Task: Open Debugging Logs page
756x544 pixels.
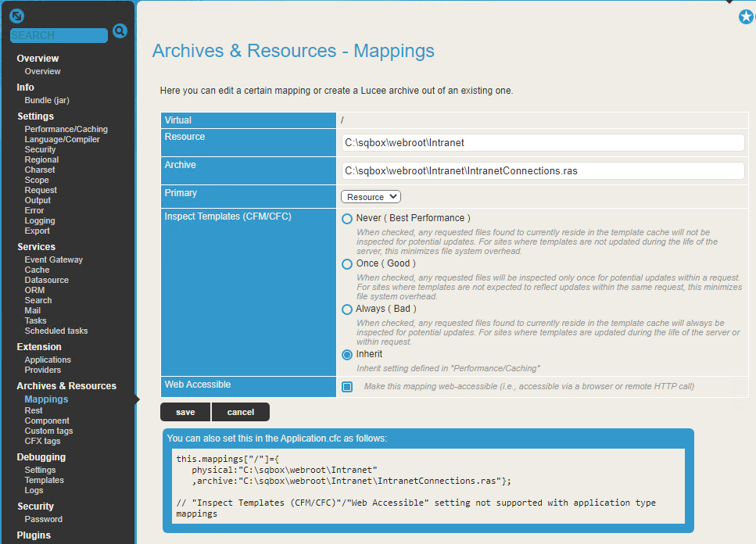Action: click(x=34, y=490)
